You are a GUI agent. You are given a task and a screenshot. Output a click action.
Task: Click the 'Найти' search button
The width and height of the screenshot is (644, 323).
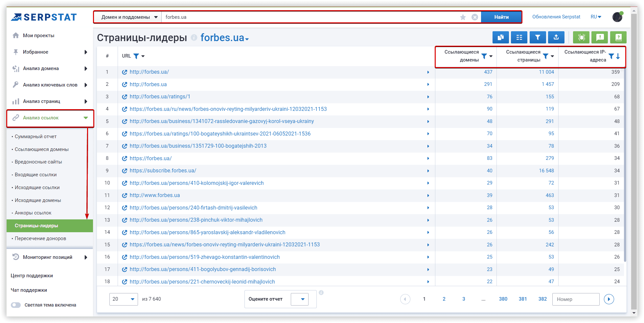point(501,17)
